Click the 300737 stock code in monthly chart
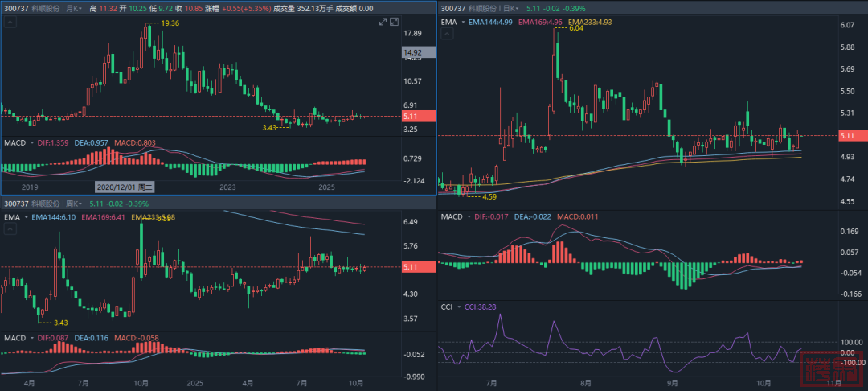 click(x=16, y=7)
